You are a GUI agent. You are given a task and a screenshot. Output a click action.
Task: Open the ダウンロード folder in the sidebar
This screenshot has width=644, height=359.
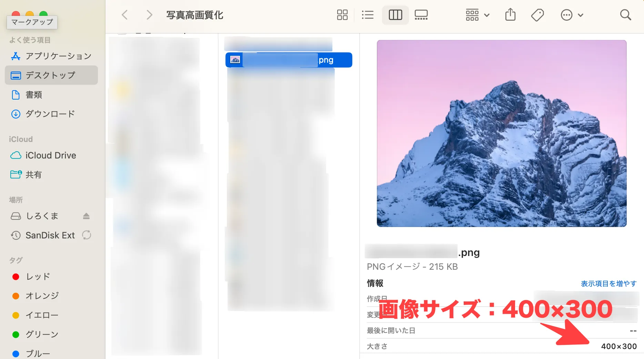tap(49, 114)
